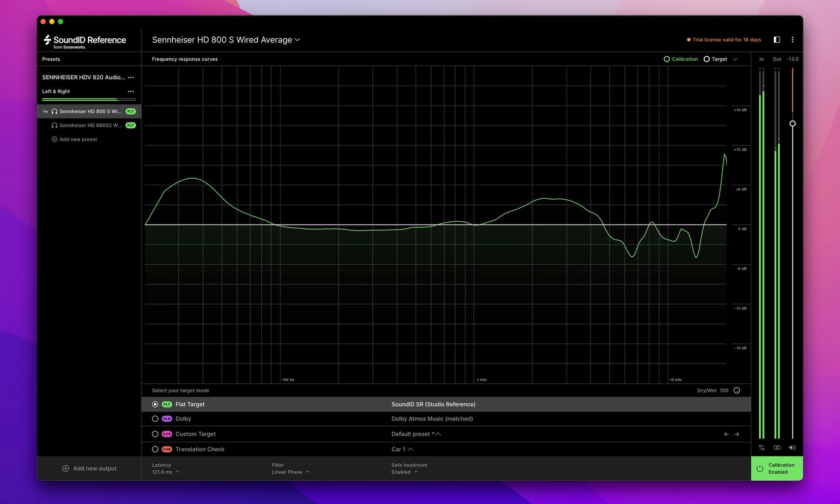
Task: Click the Left & Right level bar
Action: pos(89,99)
